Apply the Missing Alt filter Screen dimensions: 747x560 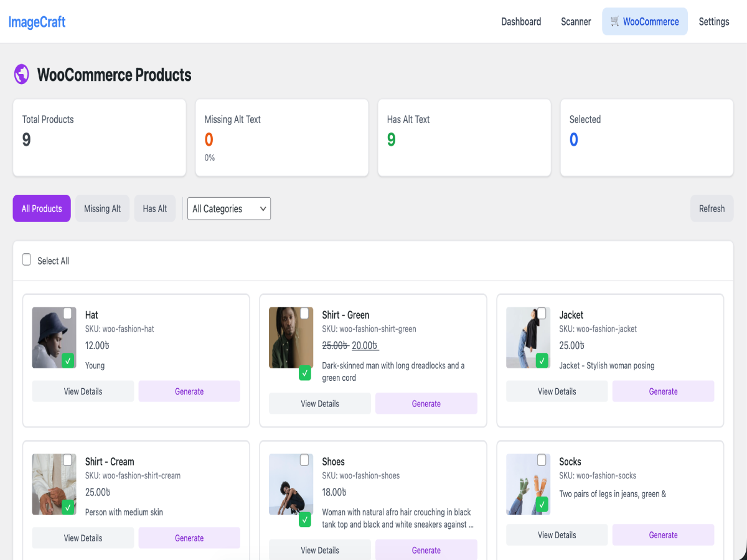102,208
